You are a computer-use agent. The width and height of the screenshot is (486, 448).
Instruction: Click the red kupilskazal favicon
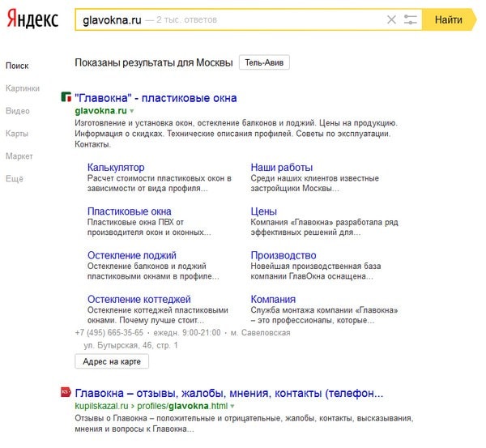point(66,392)
